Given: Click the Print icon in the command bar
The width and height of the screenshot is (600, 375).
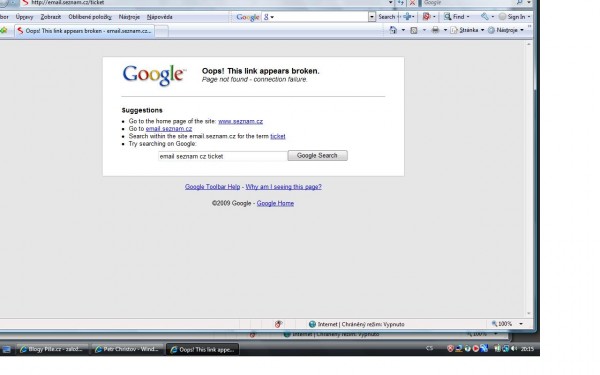Looking at the screenshot, I should (x=435, y=30).
